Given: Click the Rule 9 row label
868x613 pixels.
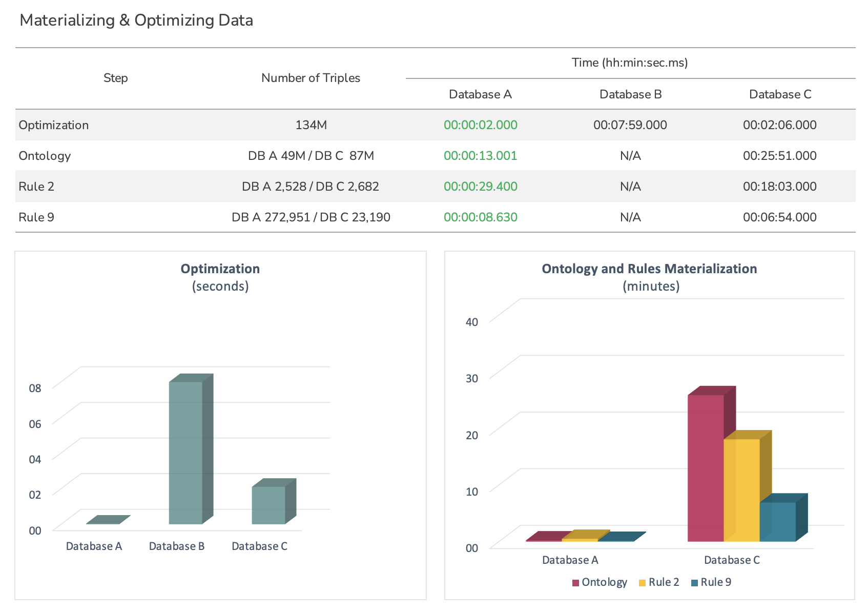Looking at the screenshot, I should [36, 217].
